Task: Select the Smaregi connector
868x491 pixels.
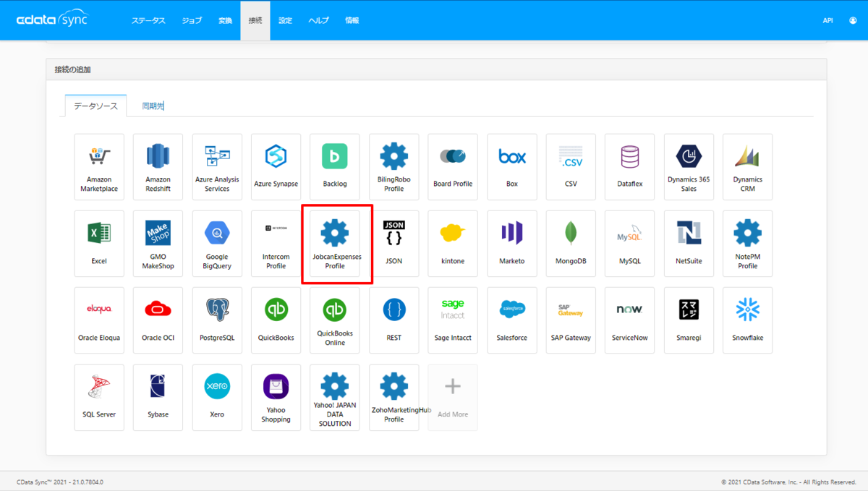Action: 689,320
